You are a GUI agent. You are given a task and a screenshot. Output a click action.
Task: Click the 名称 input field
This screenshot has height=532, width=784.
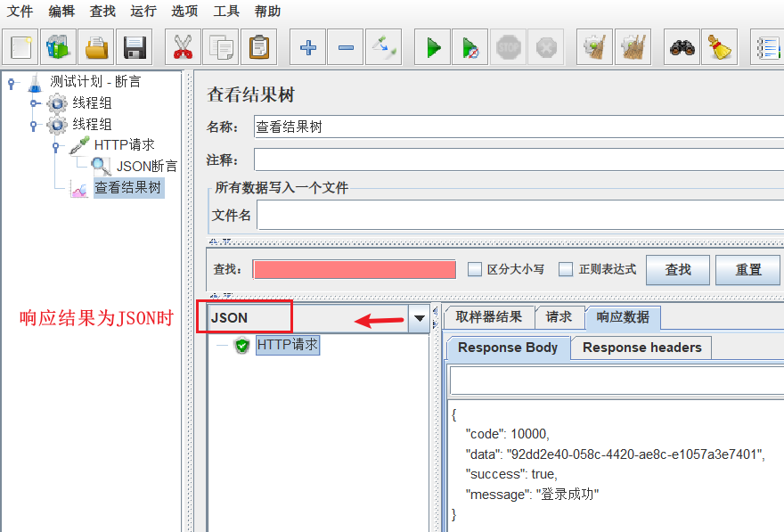519,127
